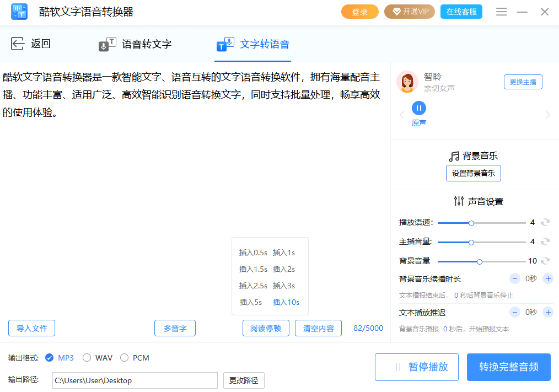The height and width of the screenshot is (392, 559).
Task: Open the hamburger menu icon
Action: click(501, 12)
